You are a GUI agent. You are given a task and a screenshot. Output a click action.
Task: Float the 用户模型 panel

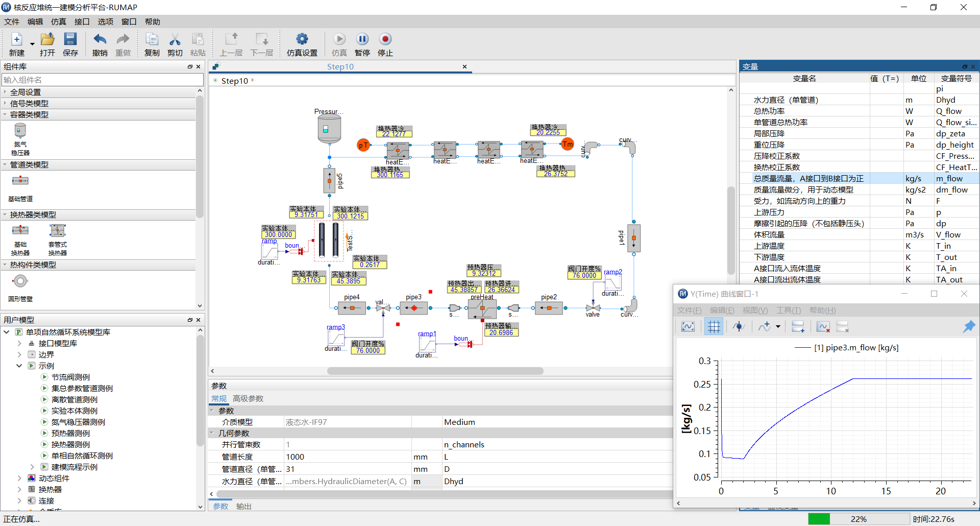190,320
